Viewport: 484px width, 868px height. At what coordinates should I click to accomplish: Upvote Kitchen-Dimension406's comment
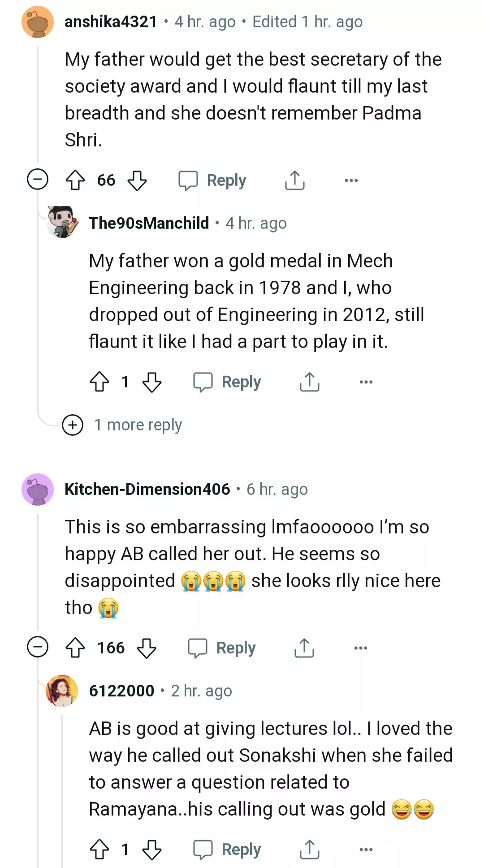[x=75, y=648]
